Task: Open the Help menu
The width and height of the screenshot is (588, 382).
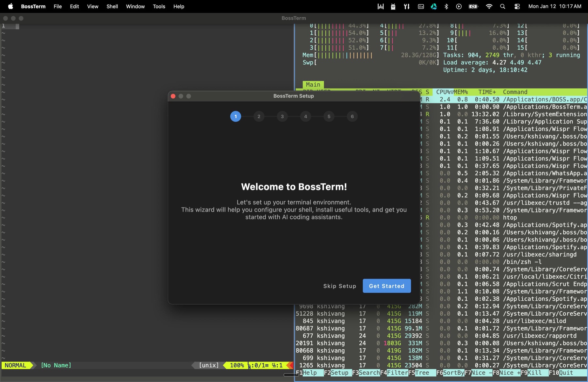Action: pyautogui.click(x=179, y=6)
